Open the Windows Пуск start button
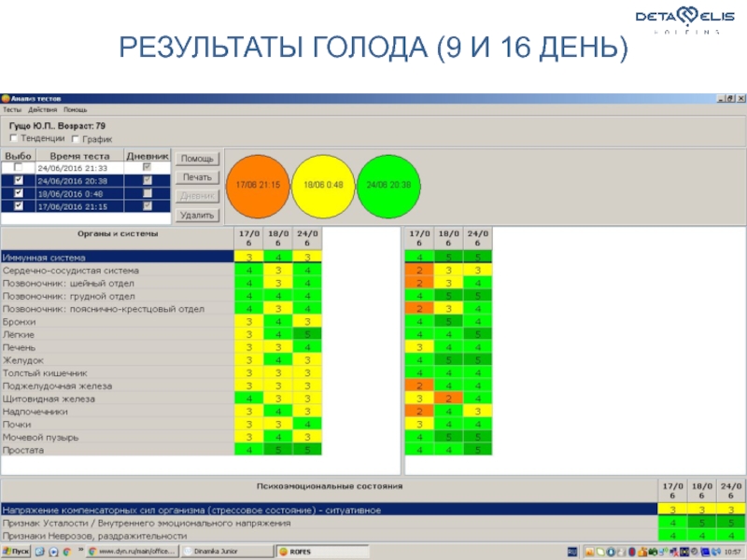This screenshot has width=747, height=560. [x=17, y=552]
